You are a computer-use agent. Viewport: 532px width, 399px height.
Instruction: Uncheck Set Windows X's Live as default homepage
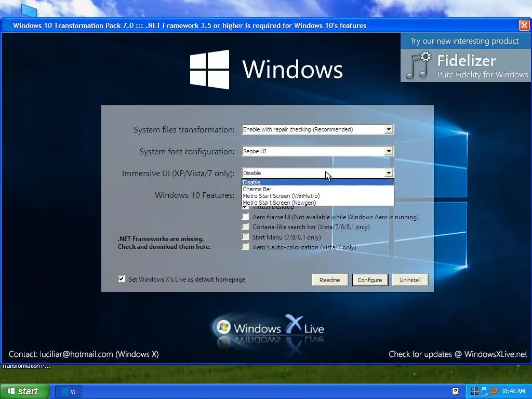(x=122, y=279)
